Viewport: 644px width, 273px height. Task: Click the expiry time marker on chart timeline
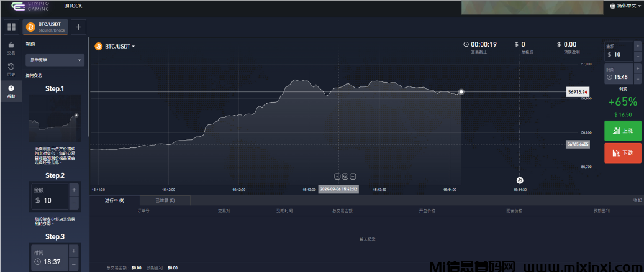point(520,179)
